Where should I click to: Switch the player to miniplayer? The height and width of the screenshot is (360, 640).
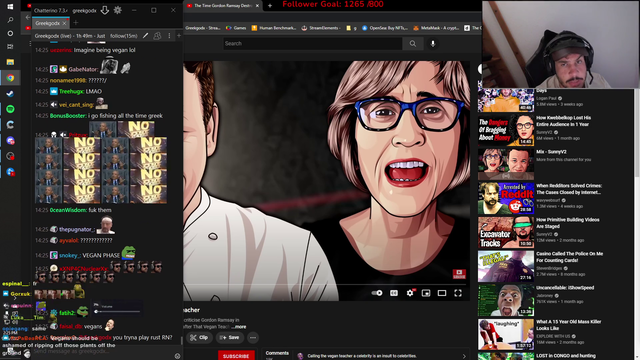tap(426, 293)
